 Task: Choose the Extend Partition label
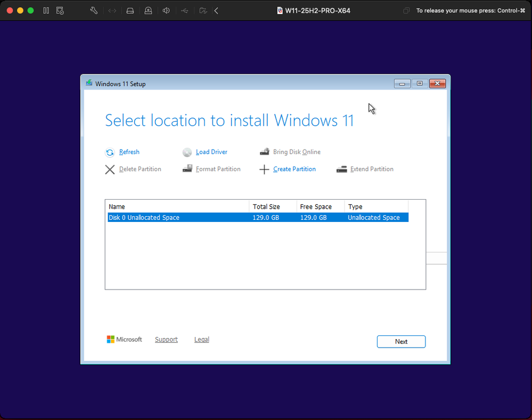click(x=372, y=169)
